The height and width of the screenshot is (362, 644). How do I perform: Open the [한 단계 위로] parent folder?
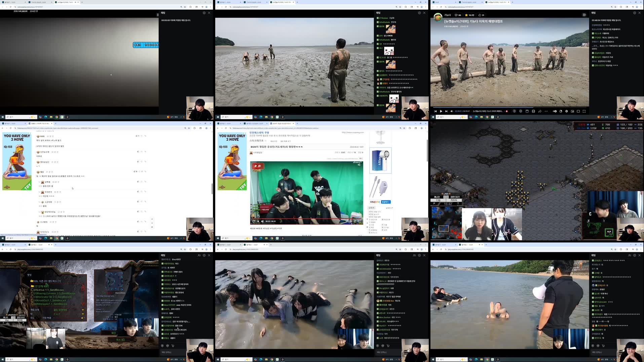tap(40, 286)
